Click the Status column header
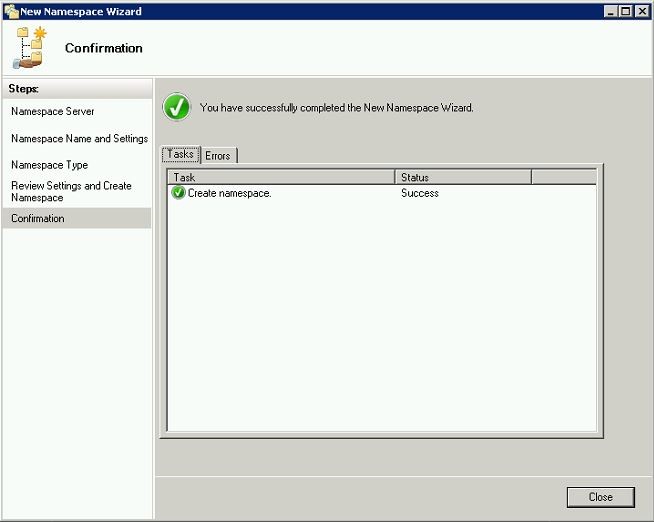This screenshot has height=522, width=654. coord(463,177)
